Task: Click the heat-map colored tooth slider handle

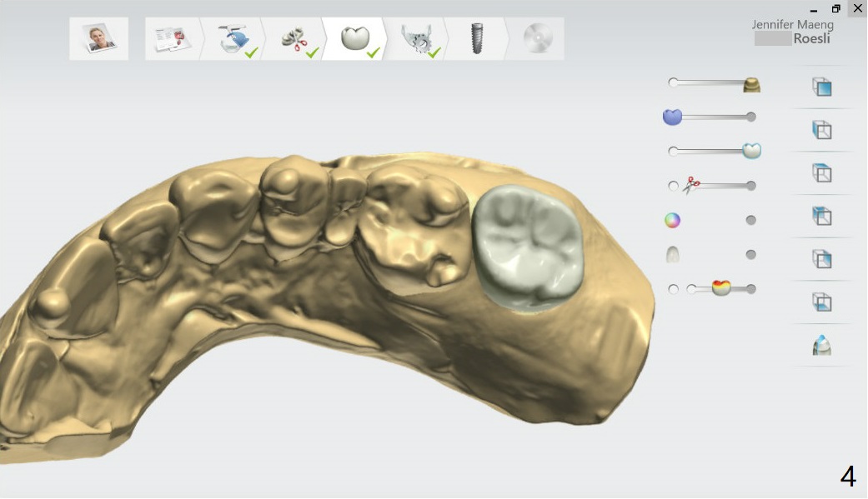Action: (721, 288)
